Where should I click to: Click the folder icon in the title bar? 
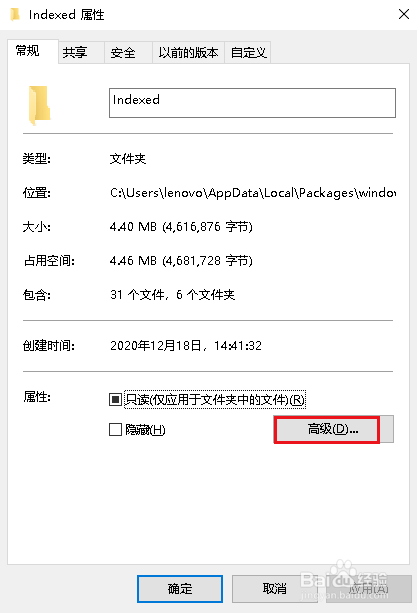(x=15, y=14)
